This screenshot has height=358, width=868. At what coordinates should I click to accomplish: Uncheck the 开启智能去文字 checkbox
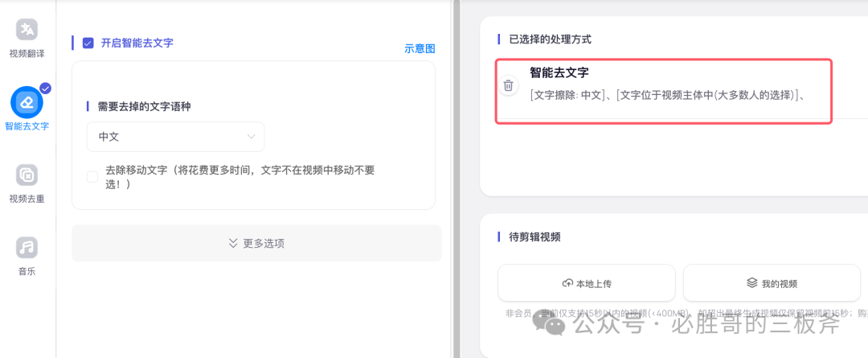point(88,43)
